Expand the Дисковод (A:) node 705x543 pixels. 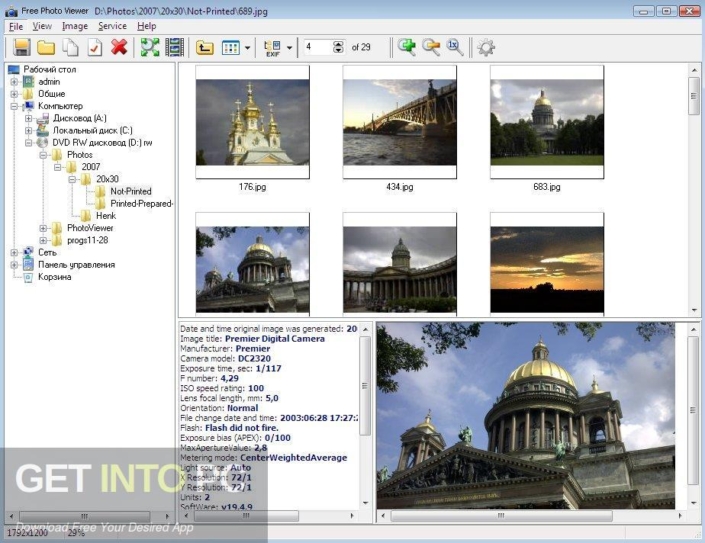pyautogui.click(x=28, y=118)
